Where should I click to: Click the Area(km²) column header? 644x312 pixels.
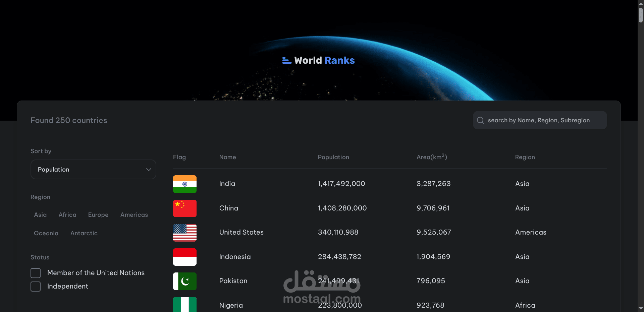432,157
